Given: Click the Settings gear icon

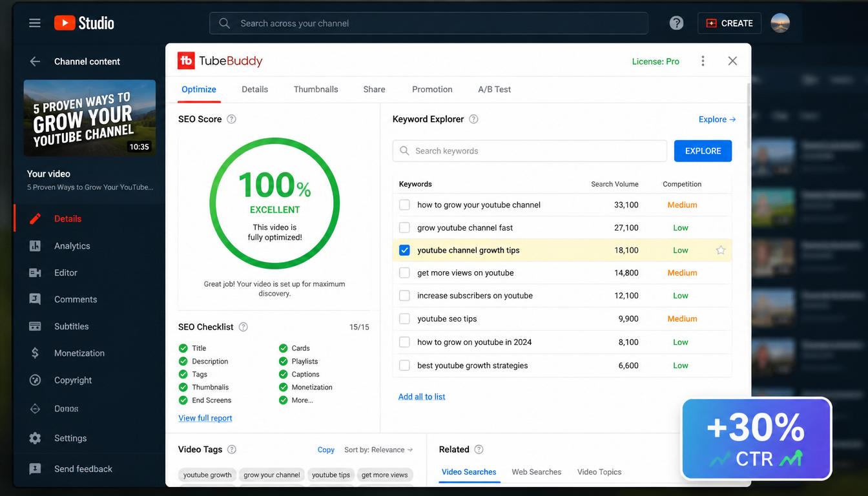Looking at the screenshot, I should pyautogui.click(x=36, y=438).
